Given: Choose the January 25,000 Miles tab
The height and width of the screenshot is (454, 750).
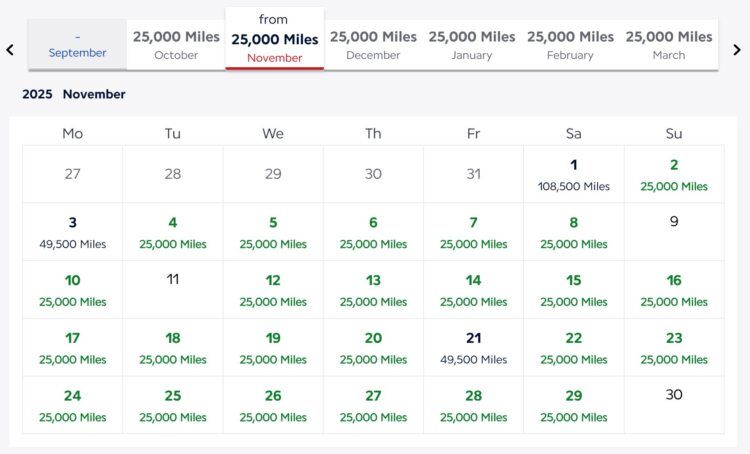Looking at the screenshot, I should (x=472, y=45).
